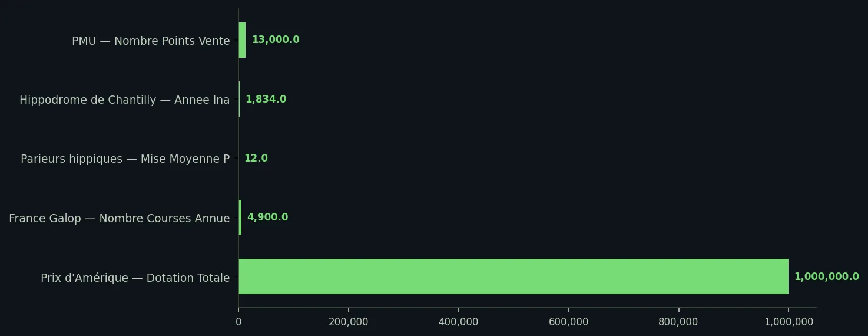Click the 4,900.0 data label
The width and height of the screenshot is (868, 336).
pos(267,218)
